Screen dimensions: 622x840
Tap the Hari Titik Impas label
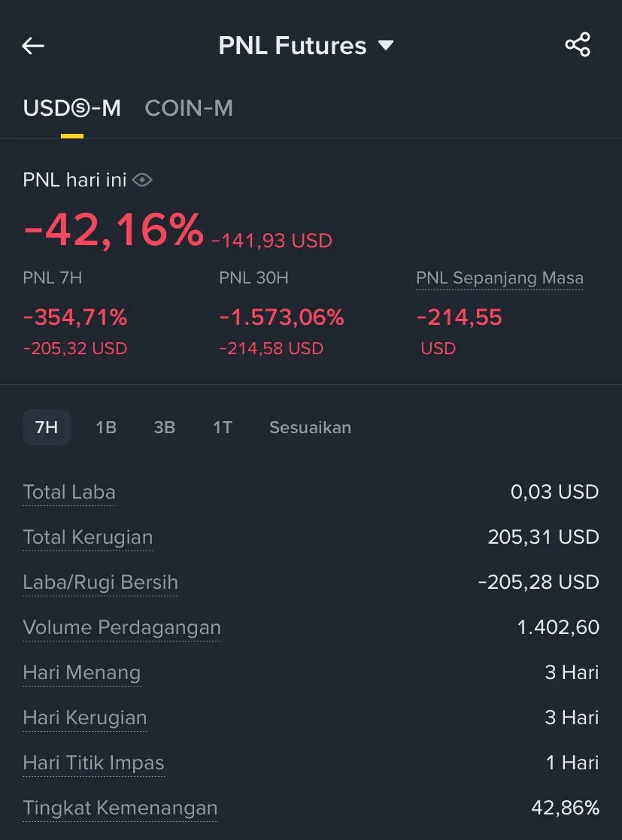click(x=93, y=763)
